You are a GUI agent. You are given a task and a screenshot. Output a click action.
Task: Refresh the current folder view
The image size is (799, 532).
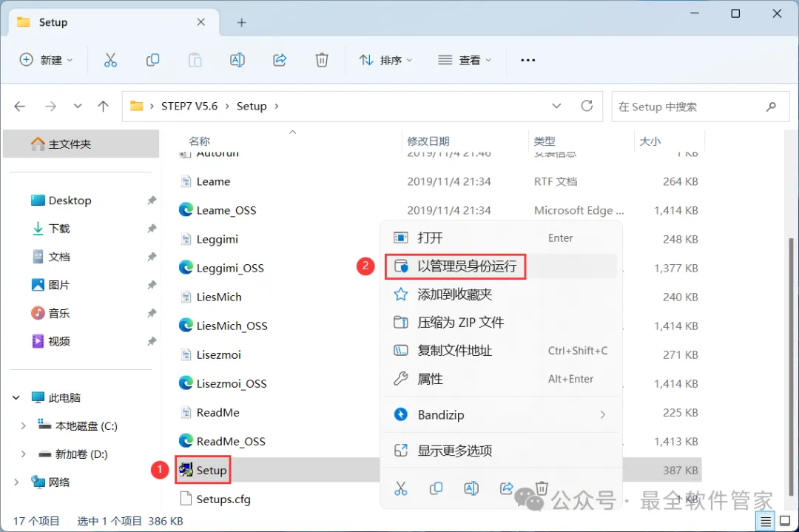[x=587, y=106]
